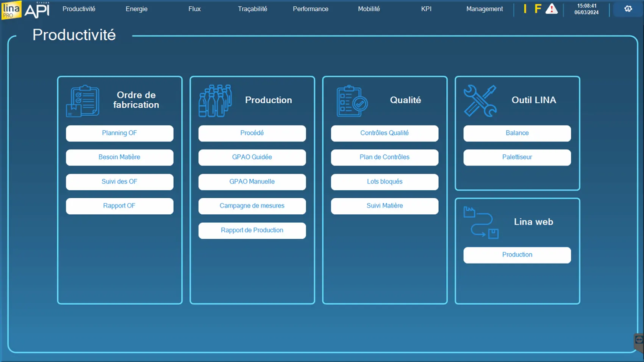This screenshot has height=362, width=644.
Task: Open Planning OF
Action: pos(119,133)
